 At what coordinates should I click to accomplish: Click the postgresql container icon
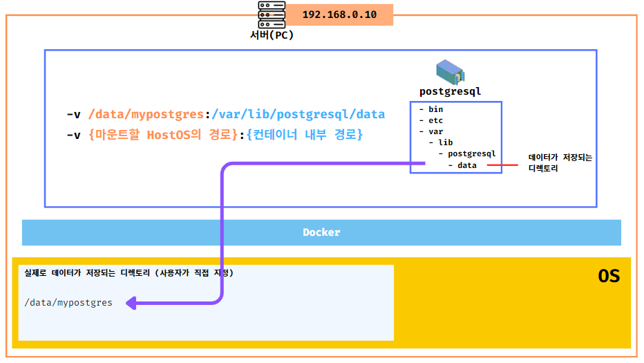pos(450,72)
